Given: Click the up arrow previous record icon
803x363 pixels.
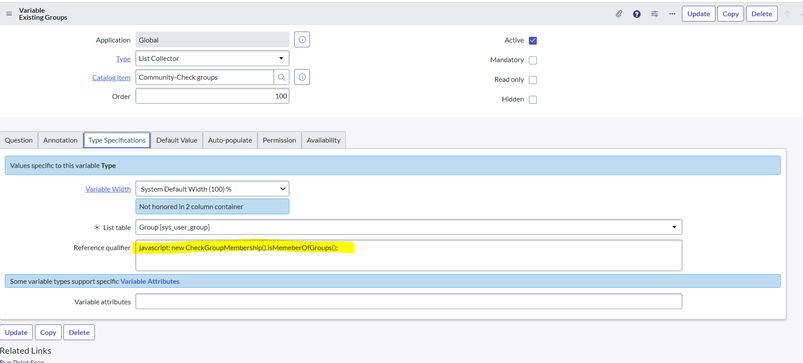Looking at the screenshot, I should pyautogui.click(x=787, y=14).
